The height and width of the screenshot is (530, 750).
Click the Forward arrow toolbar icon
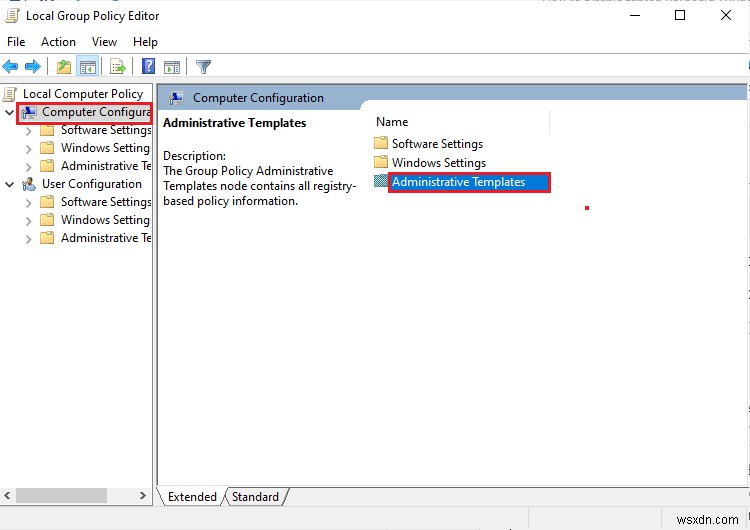click(33, 66)
